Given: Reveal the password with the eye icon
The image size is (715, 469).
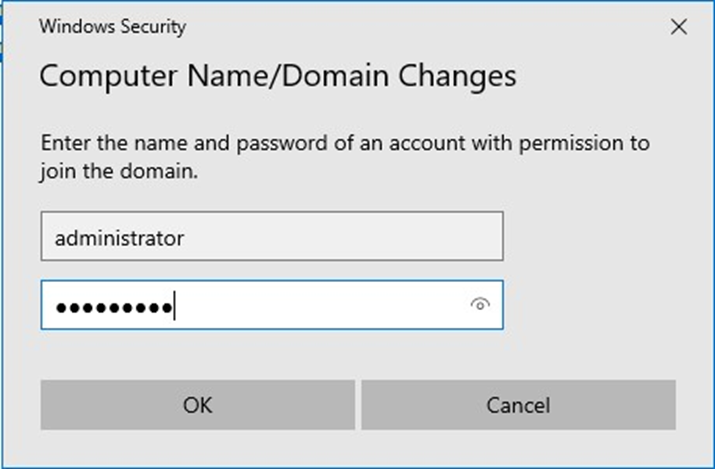Looking at the screenshot, I should point(480,305).
